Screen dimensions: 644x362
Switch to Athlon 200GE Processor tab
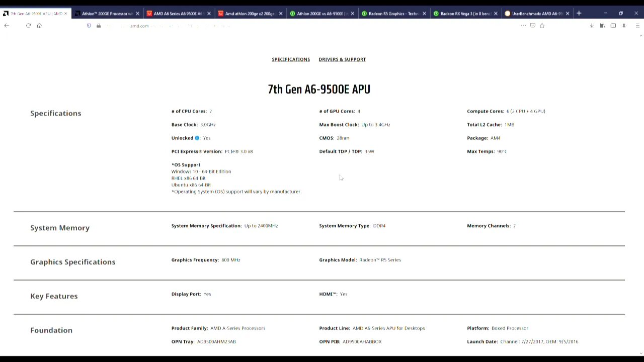click(107, 14)
